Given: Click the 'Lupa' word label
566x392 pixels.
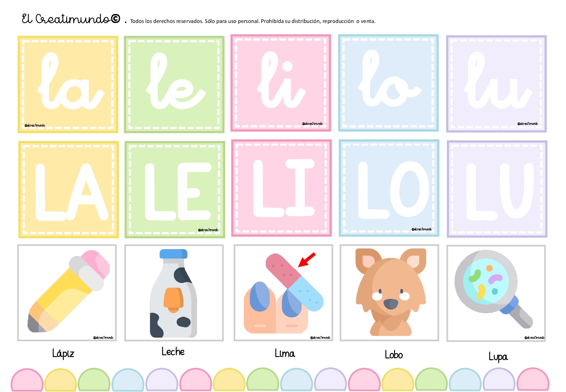Looking at the screenshot, I should (498, 357).
